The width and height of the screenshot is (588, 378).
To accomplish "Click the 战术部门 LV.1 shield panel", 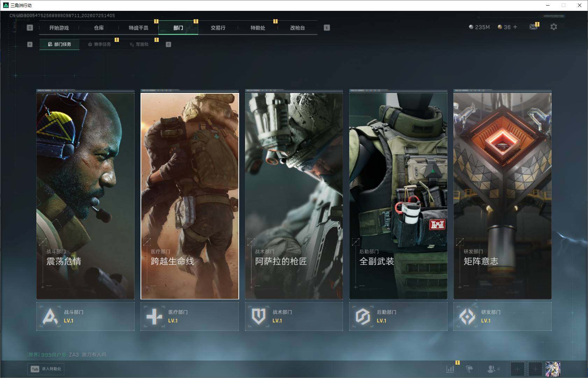I will 294,317.
